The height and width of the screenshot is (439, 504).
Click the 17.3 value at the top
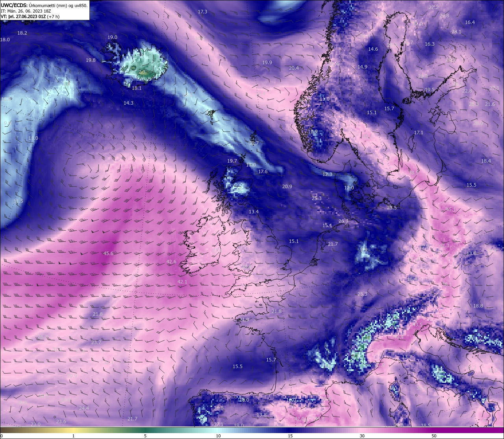pyautogui.click(x=202, y=12)
